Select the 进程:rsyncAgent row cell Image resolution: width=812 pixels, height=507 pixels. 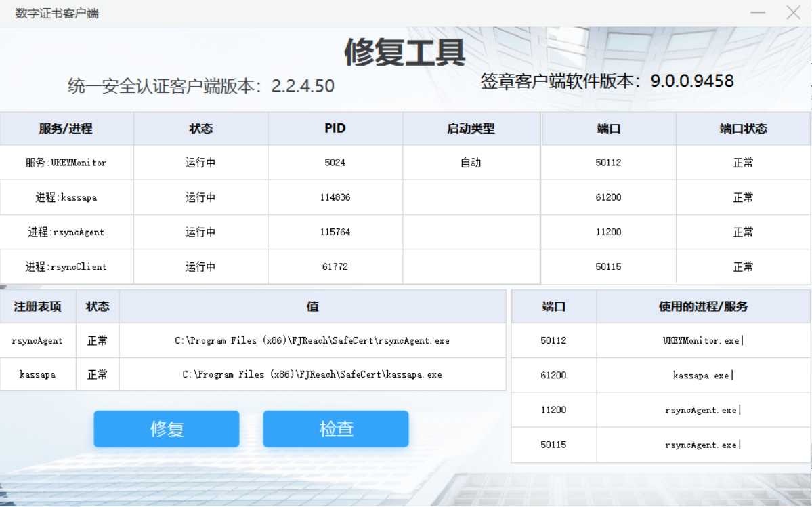[x=66, y=232]
